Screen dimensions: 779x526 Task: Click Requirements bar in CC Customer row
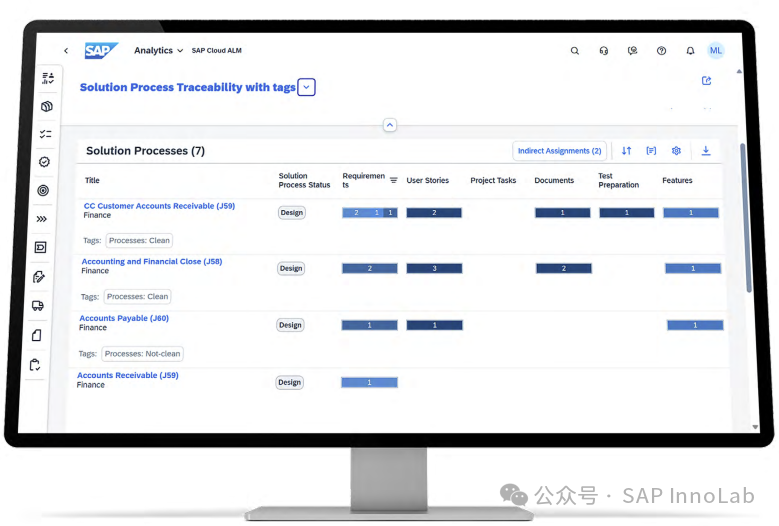pyautogui.click(x=370, y=213)
